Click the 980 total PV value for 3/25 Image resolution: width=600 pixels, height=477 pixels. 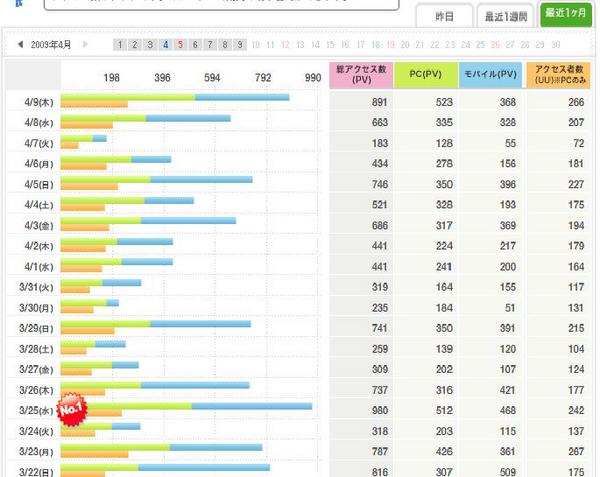click(x=380, y=410)
